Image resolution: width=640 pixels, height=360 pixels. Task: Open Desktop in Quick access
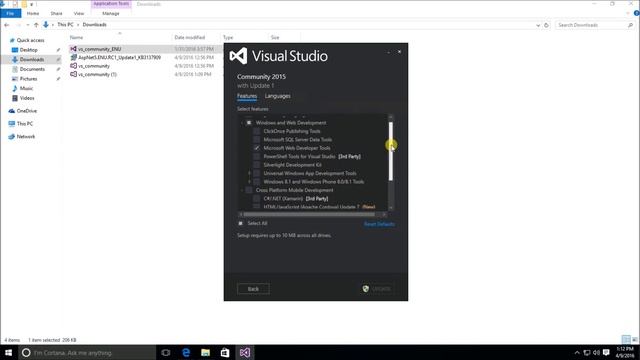29,50
